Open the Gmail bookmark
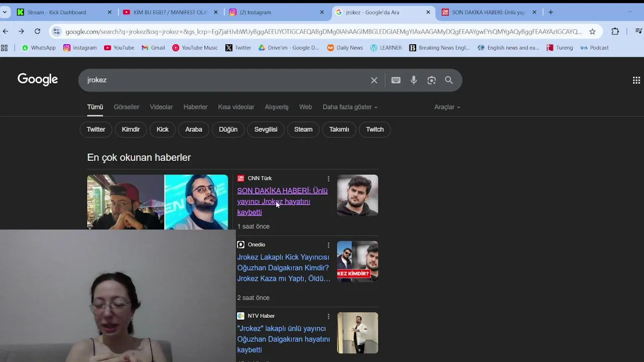The width and height of the screenshot is (644, 362). pos(153,48)
